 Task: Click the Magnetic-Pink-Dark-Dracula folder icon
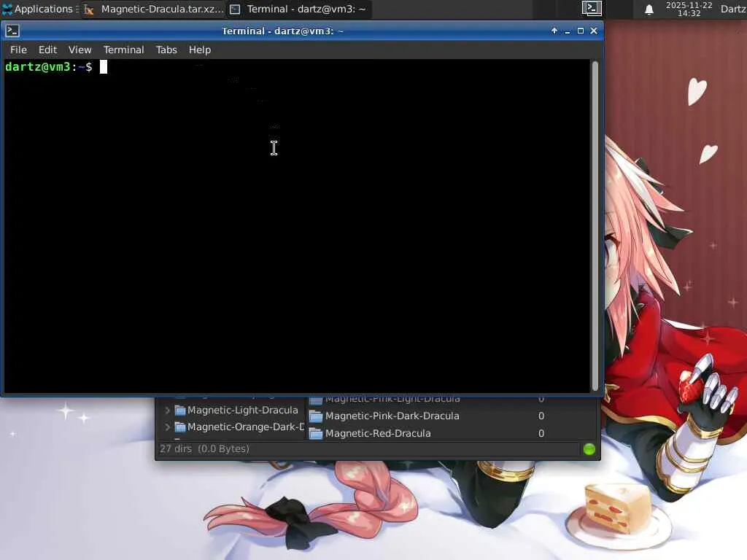pos(316,416)
